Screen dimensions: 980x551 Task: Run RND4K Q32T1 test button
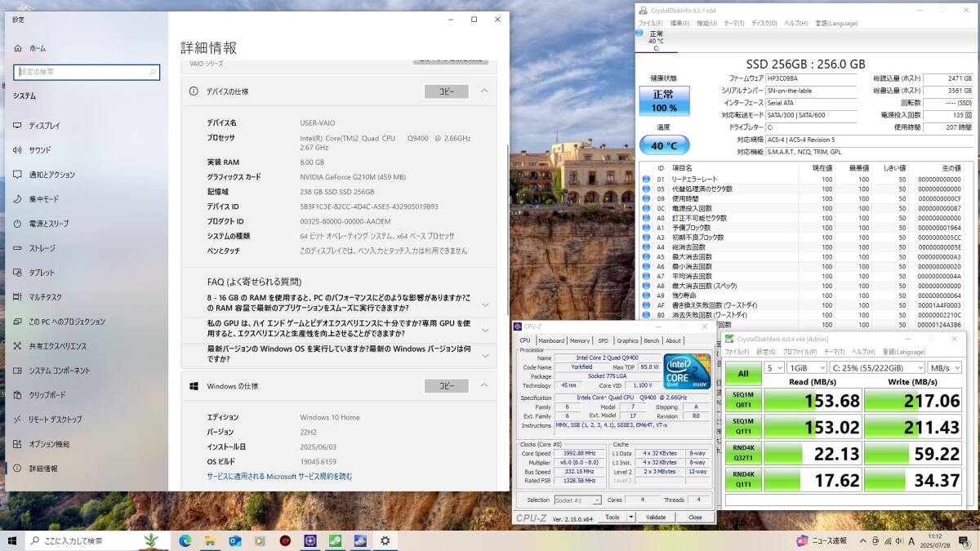(x=743, y=453)
